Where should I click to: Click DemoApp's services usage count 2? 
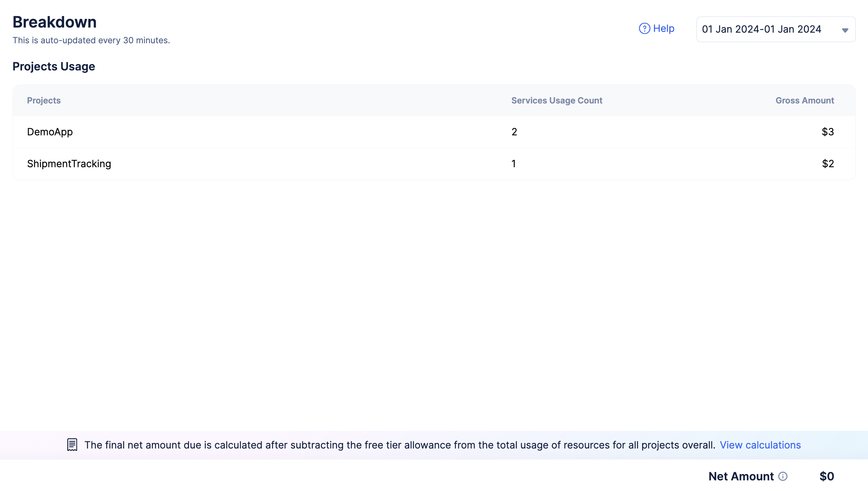click(514, 132)
